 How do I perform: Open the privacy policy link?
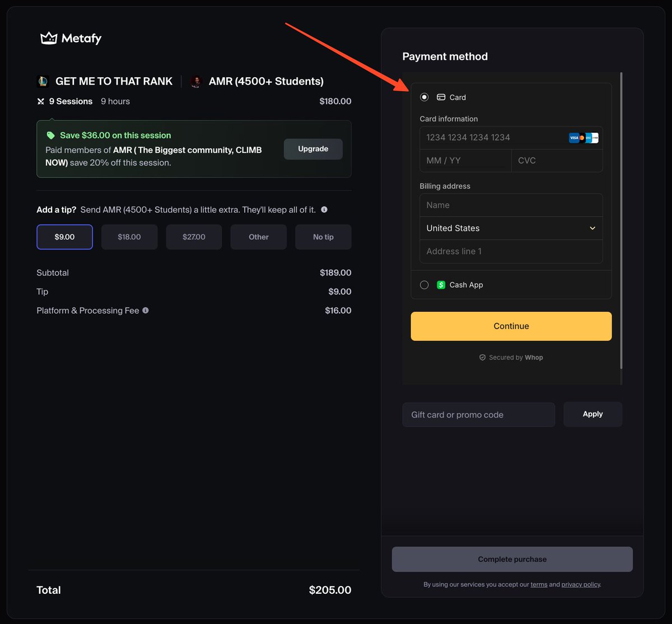581,584
